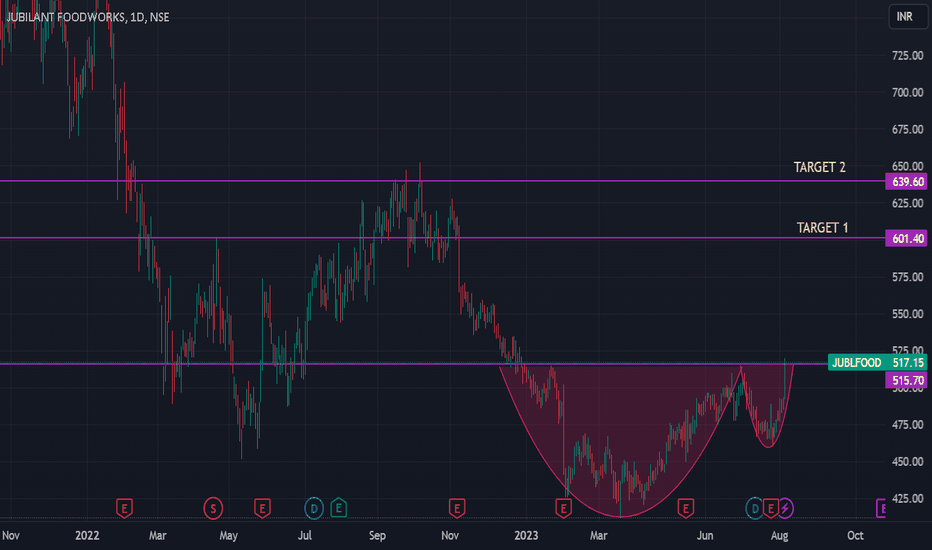The width and height of the screenshot is (932, 550).
Task: Click the teal D dividend marker before Aug 2023
Action: click(753, 508)
